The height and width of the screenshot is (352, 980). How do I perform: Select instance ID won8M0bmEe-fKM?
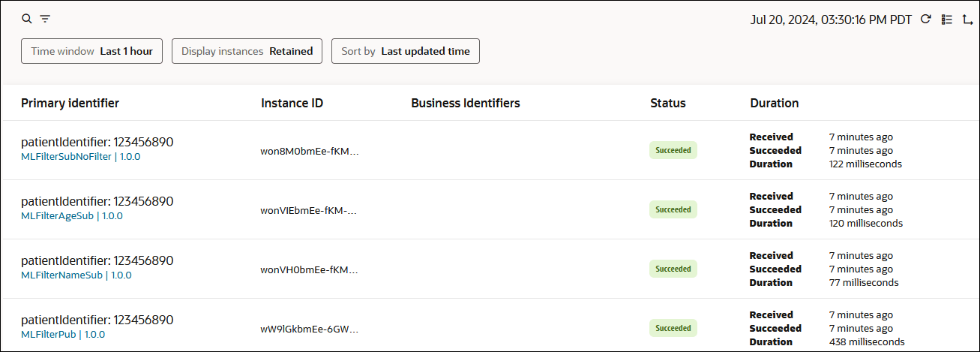click(309, 151)
